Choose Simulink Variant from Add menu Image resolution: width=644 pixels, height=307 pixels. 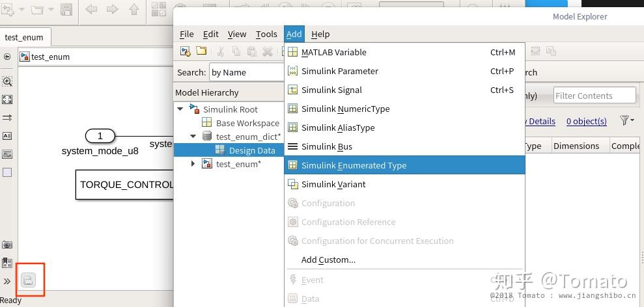pos(404,184)
